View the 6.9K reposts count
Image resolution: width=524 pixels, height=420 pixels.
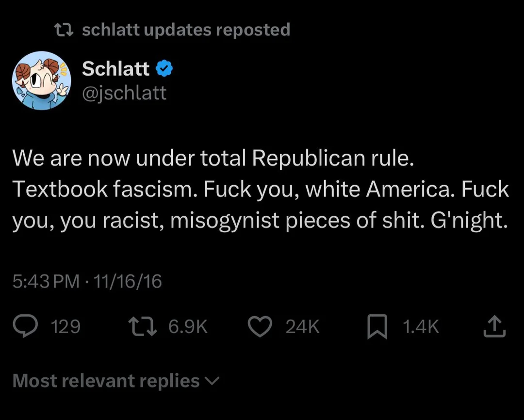188,327
